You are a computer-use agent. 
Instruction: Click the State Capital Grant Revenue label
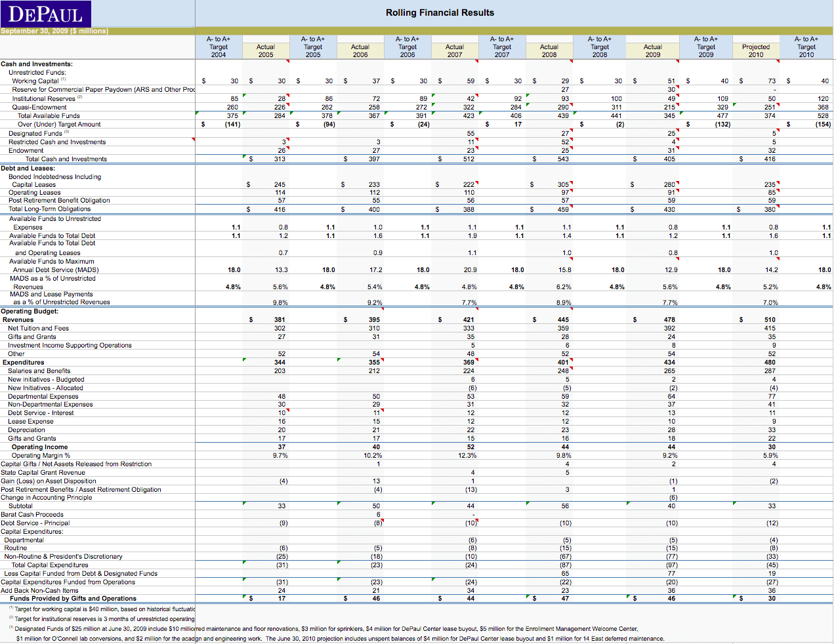click(43, 472)
